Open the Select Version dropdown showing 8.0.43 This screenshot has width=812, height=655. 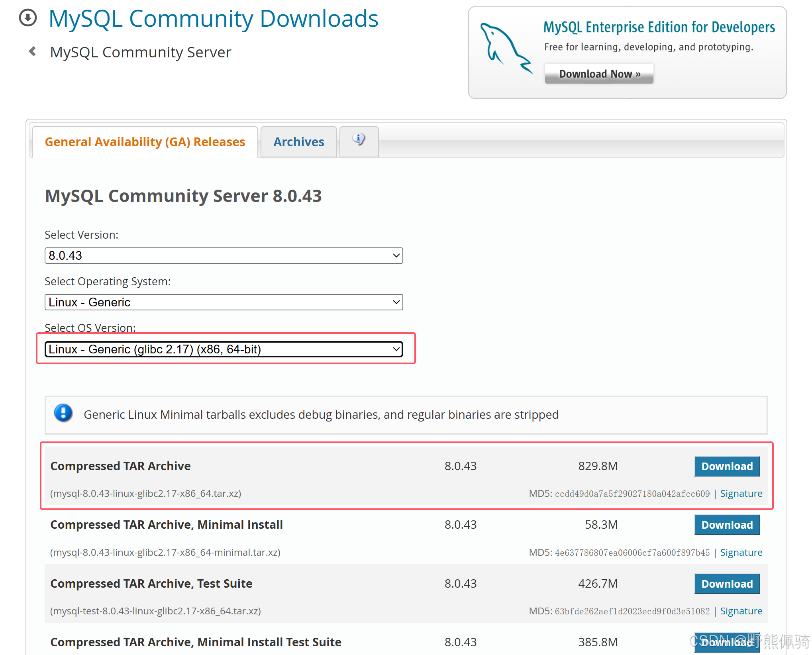coord(224,255)
